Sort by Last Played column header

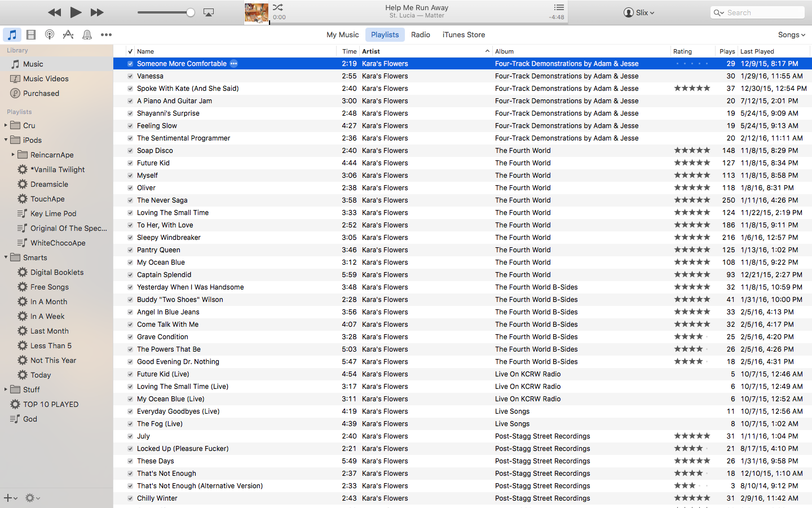(774, 51)
